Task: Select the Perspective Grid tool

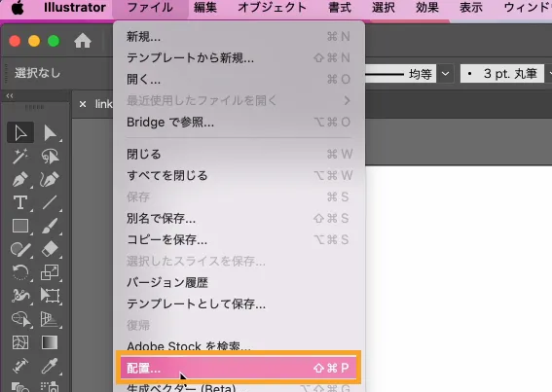Action: point(50,319)
